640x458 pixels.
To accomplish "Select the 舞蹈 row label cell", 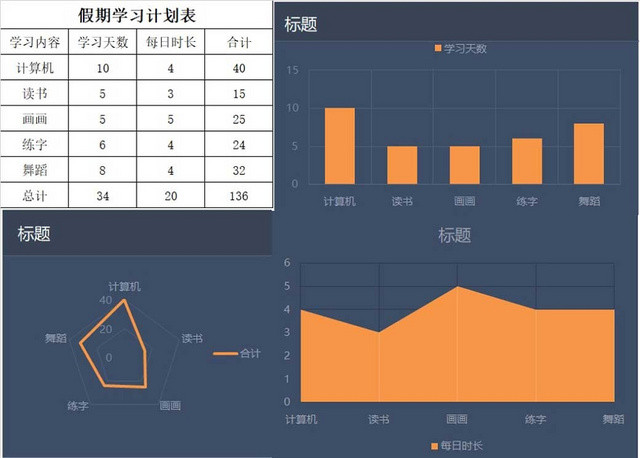I will [x=35, y=170].
